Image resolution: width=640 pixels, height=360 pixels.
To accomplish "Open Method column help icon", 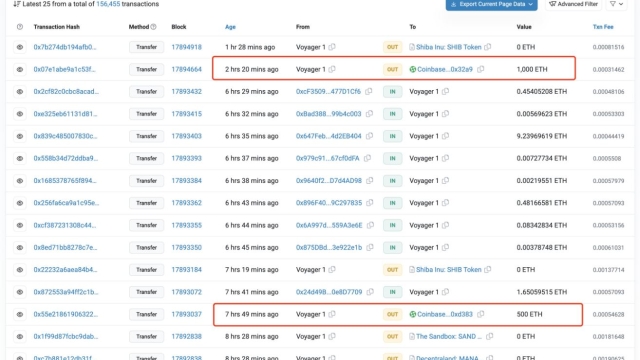I will tap(153, 27).
